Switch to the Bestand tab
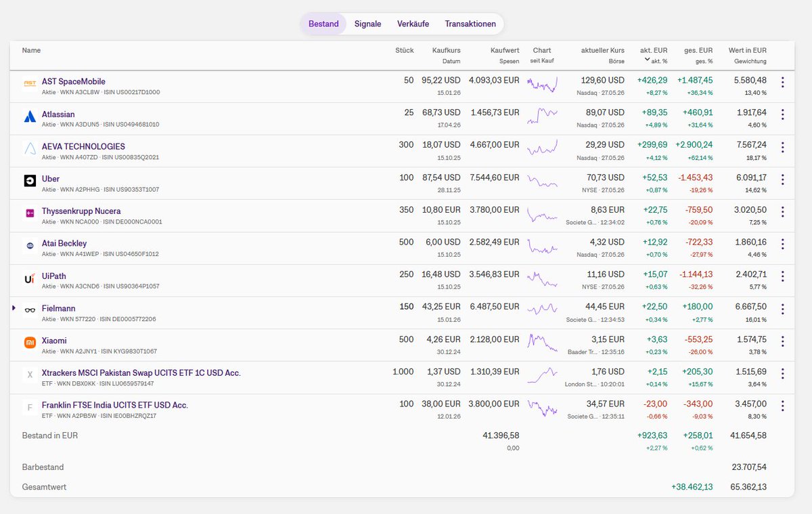Viewport: 812px width, 514px height. pos(323,24)
